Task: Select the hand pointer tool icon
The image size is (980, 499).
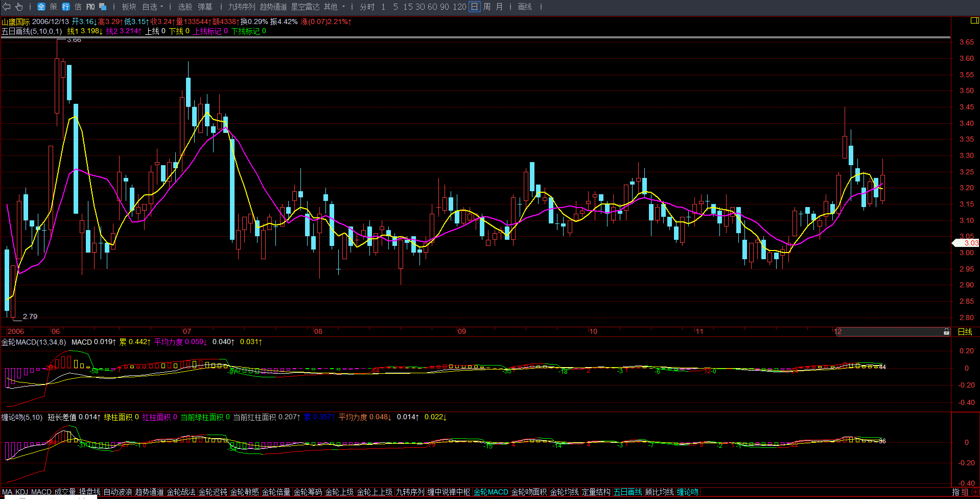Action: pos(19,7)
